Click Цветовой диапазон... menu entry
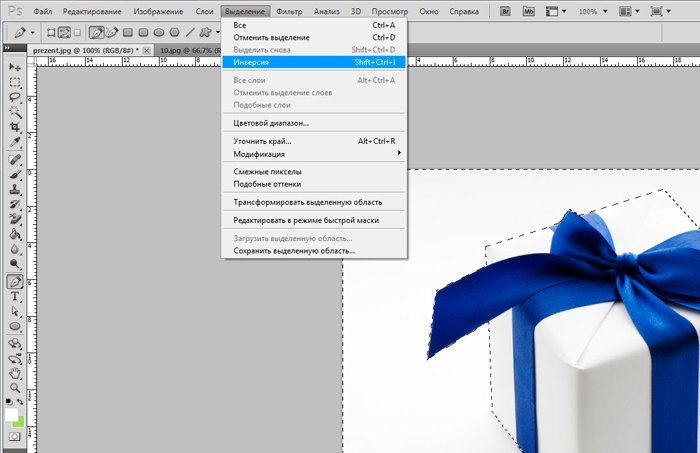Viewport: 700px width, 453px height. 271,123
